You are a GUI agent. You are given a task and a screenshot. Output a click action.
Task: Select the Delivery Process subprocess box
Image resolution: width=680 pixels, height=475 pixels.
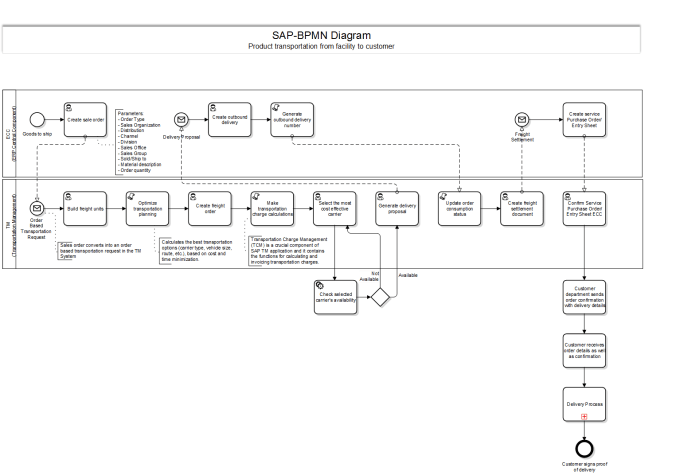click(x=584, y=404)
